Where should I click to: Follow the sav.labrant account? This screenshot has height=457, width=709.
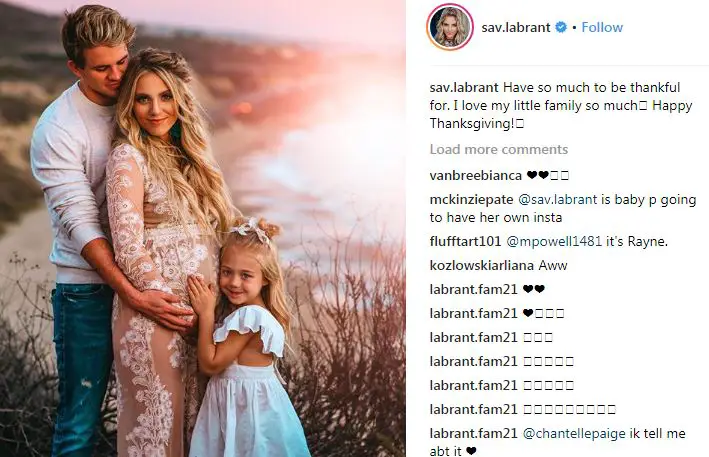tap(602, 27)
